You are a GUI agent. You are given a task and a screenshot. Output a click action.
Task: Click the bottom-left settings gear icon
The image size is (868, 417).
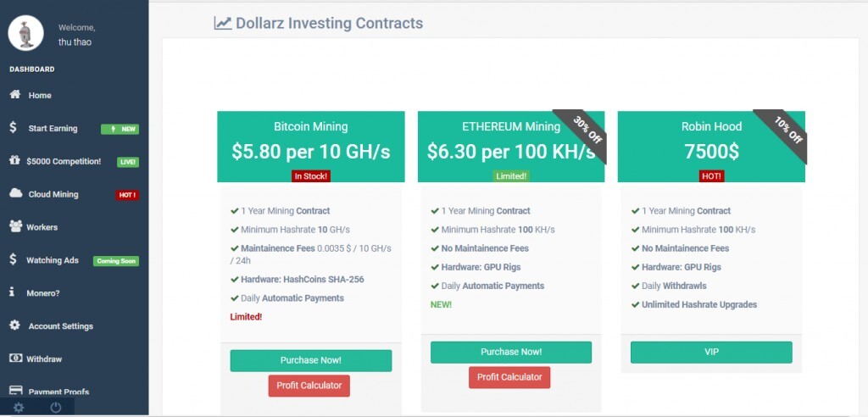(19, 408)
